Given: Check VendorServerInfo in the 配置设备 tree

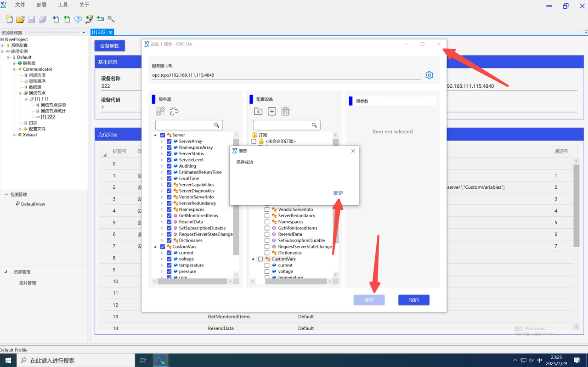Looking at the screenshot, I should [x=267, y=209].
